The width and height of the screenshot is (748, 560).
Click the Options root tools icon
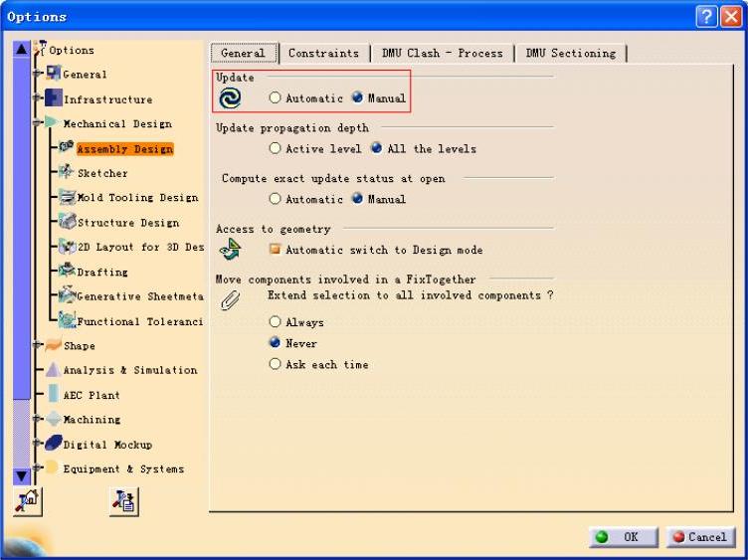pyautogui.click(x=40, y=48)
